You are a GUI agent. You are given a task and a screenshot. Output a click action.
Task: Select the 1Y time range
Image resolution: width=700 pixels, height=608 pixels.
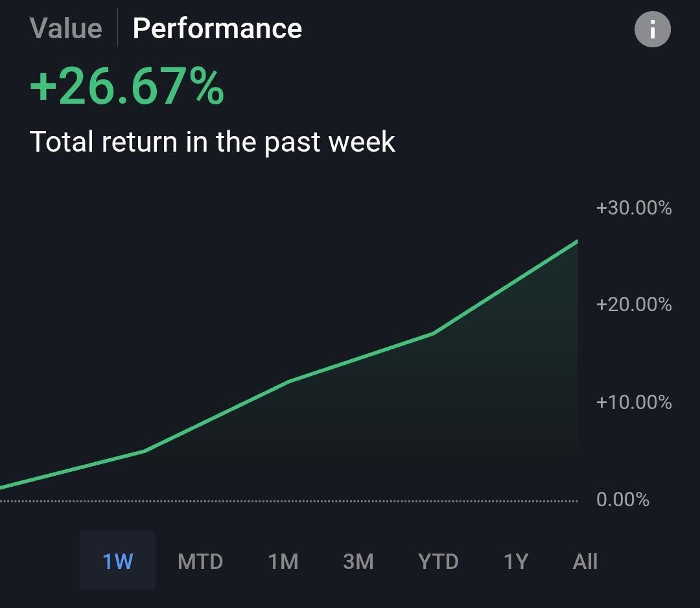point(516,561)
